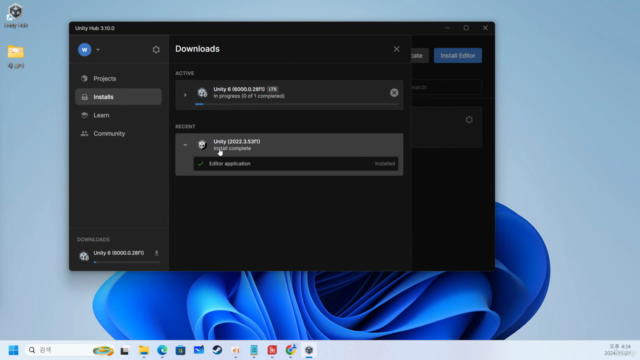The height and width of the screenshot is (360, 640).
Task: Open the Learn section
Action: (x=118, y=115)
